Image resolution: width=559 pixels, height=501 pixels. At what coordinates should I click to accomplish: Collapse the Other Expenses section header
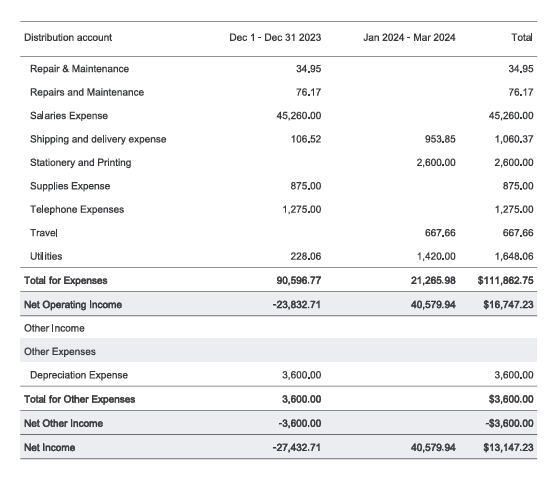point(60,352)
